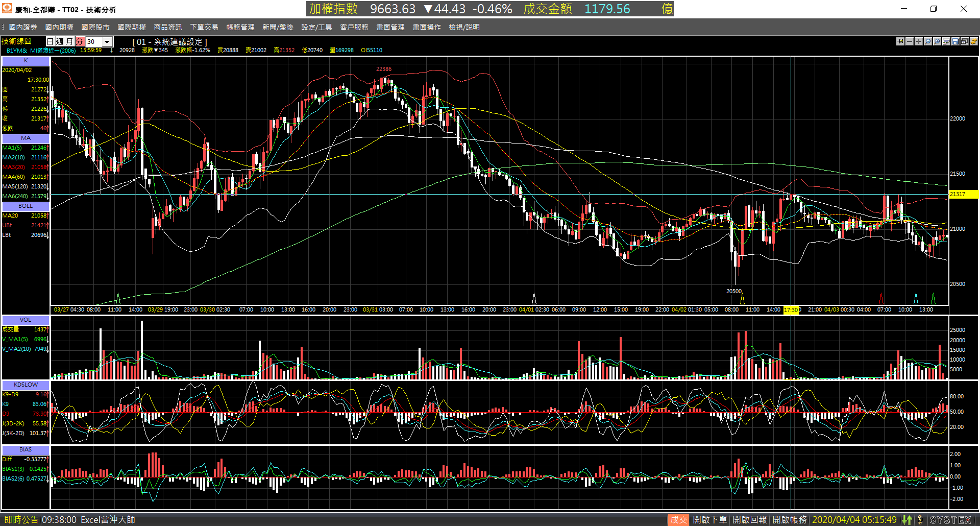Click the 20500 low price label
Image resolution: width=980 pixels, height=526 pixels.
tap(734, 292)
